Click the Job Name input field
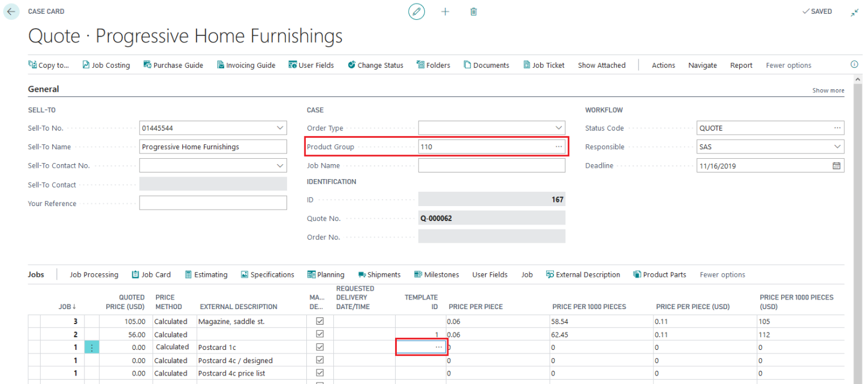 click(492, 165)
